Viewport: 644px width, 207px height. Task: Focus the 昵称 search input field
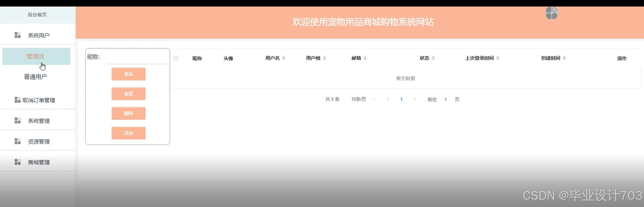click(x=138, y=57)
